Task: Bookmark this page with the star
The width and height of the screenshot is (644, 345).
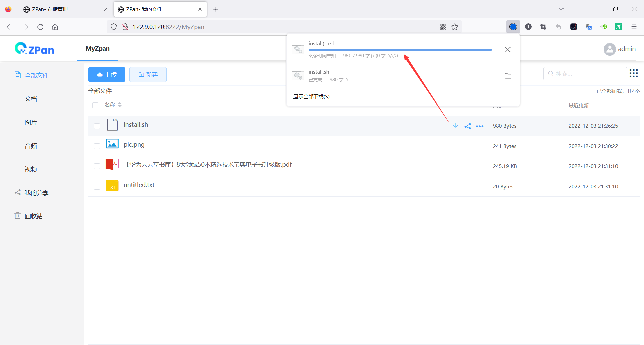Action: point(455,27)
